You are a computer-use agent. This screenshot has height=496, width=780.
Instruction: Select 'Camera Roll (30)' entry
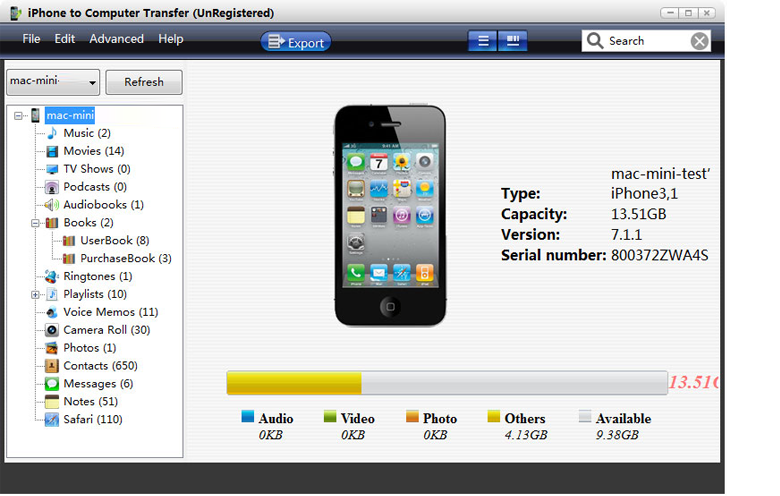(107, 330)
